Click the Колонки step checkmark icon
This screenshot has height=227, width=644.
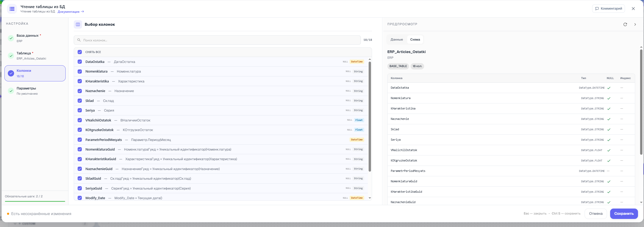11,73
